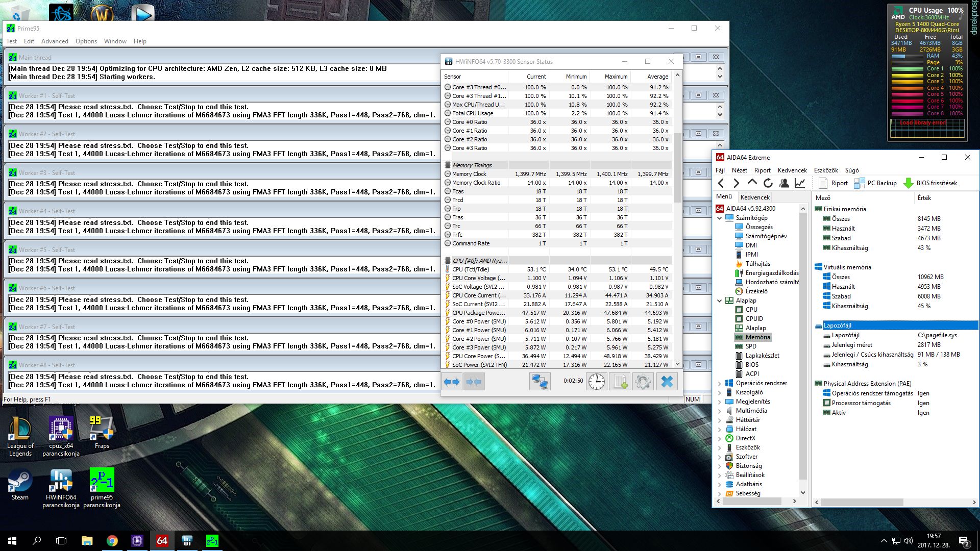
Task: Click the Riport toolbar button in AIDA64
Action: coord(832,183)
